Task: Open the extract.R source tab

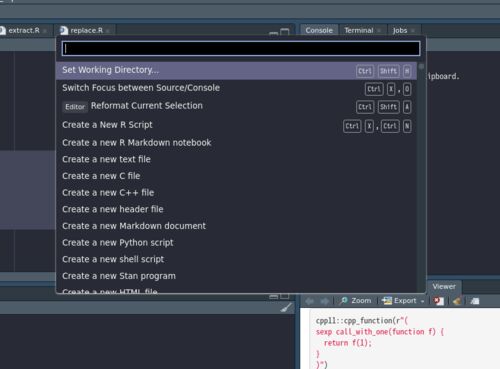Action: click(24, 30)
